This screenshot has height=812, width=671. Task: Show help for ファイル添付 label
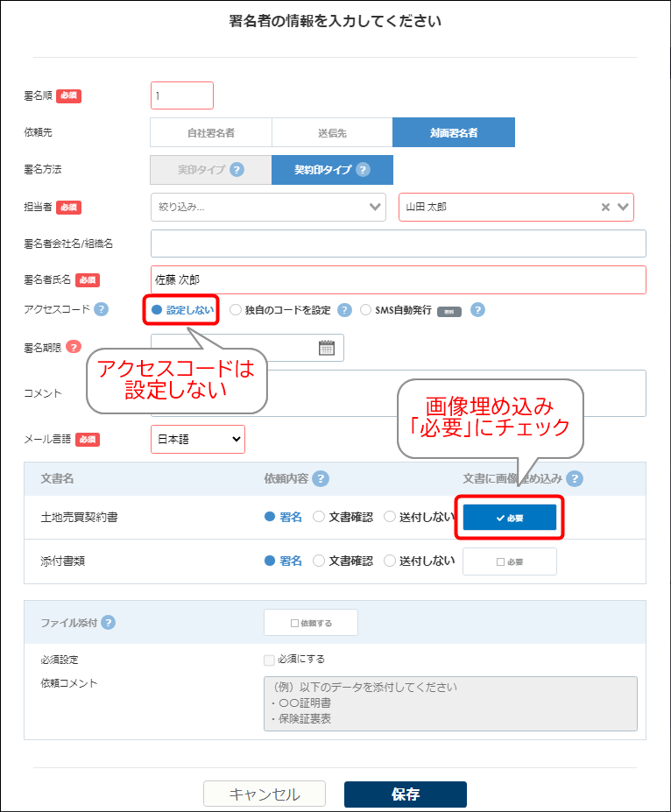109,623
